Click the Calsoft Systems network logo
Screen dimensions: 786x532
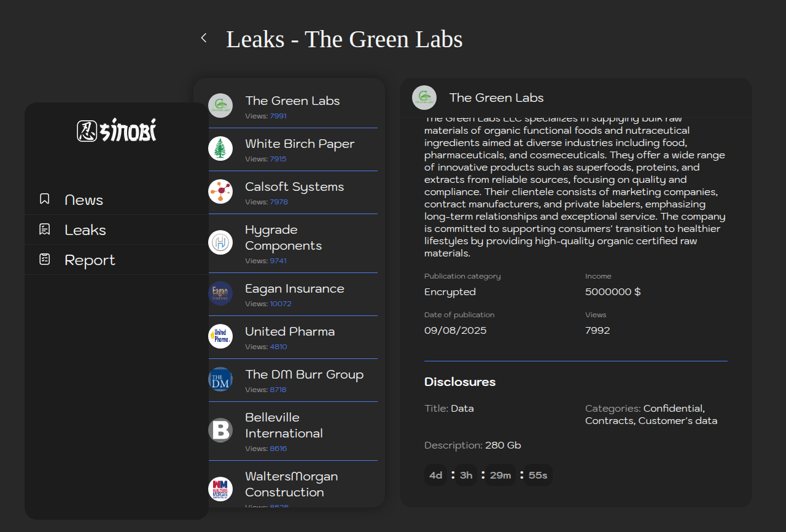pyautogui.click(x=220, y=191)
